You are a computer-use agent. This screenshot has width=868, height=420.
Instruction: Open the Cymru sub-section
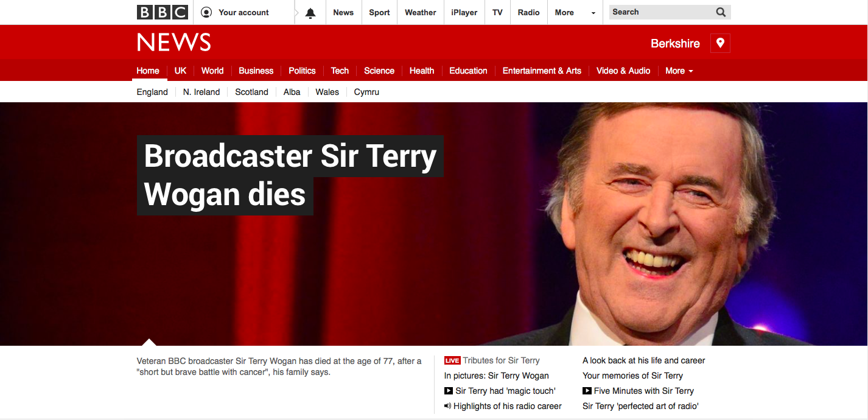[366, 92]
